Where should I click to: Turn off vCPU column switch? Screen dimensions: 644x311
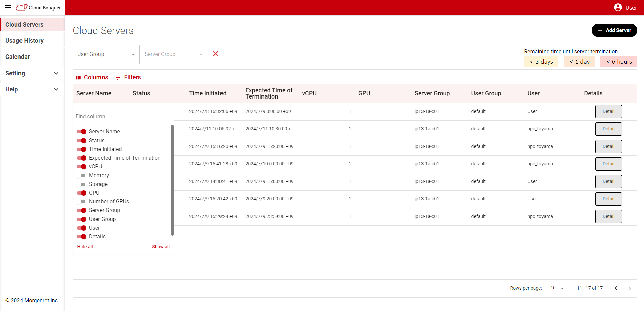tap(81, 166)
